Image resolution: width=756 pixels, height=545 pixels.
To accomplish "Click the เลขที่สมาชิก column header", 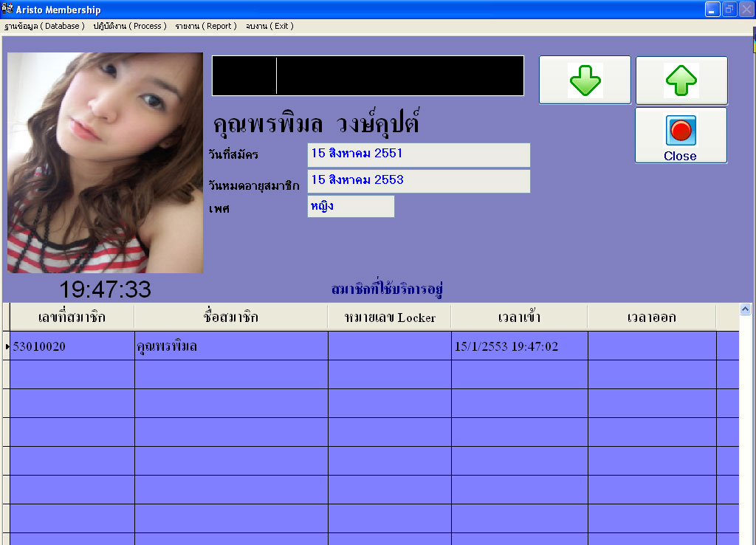I will point(72,318).
